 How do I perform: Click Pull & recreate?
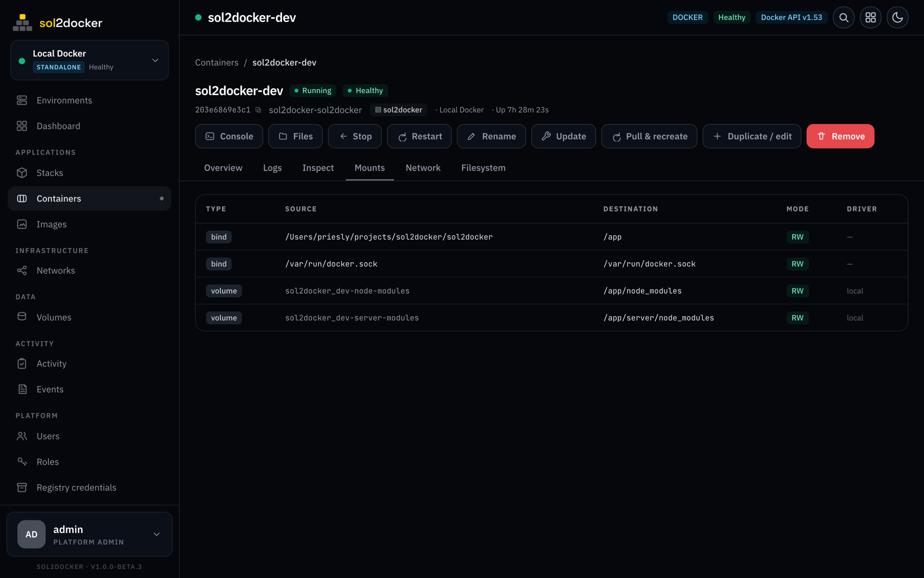coord(649,136)
